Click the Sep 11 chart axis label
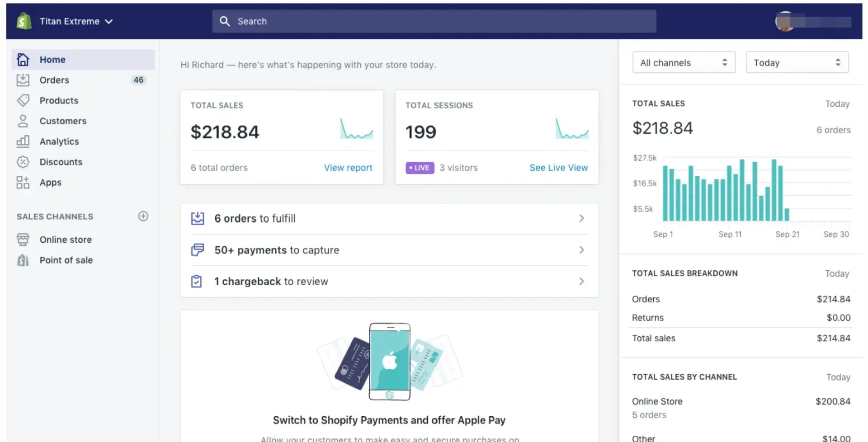The image size is (868, 442). tap(730, 234)
